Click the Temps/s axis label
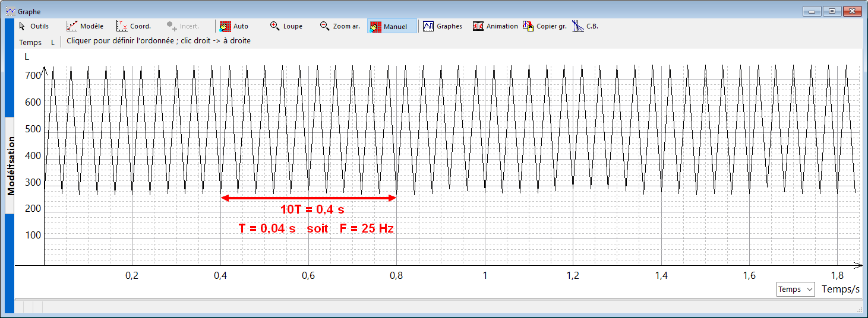The height and width of the screenshot is (318, 868). click(x=841, y=289)
